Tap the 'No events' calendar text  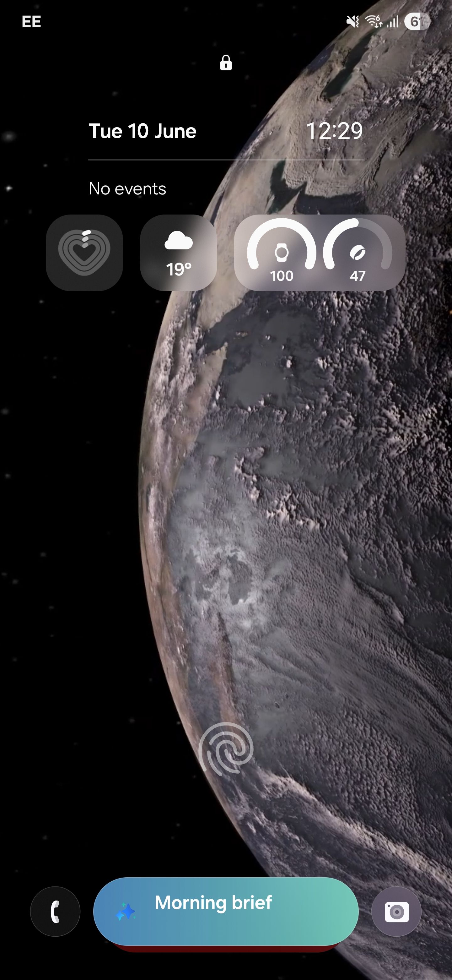tap(127, 189)
